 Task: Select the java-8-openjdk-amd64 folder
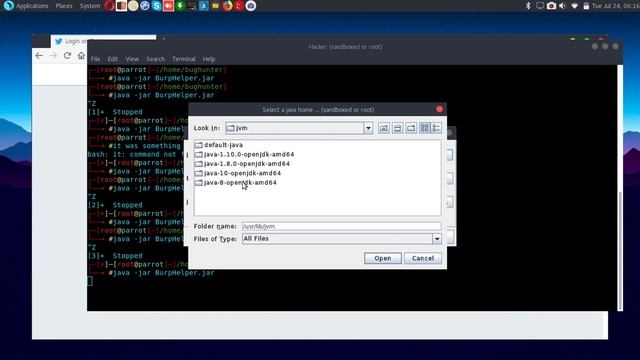(x=236, y=182)
